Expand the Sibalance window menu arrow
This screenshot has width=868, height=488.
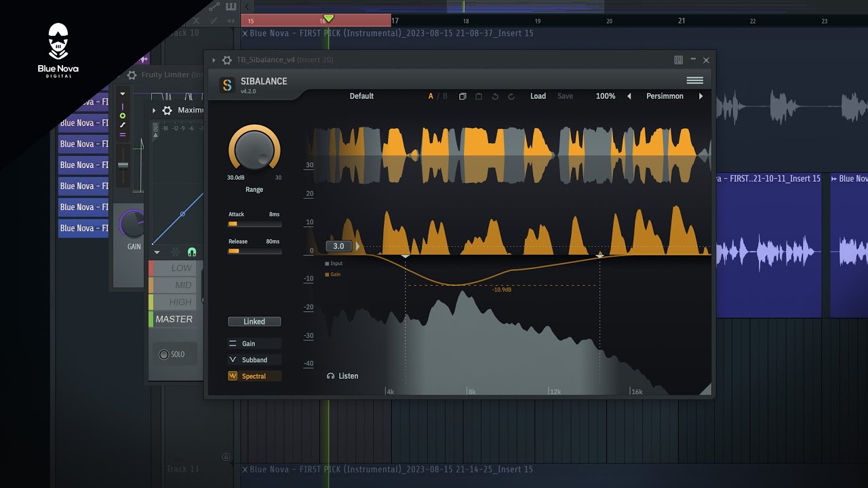click(214, 60)
